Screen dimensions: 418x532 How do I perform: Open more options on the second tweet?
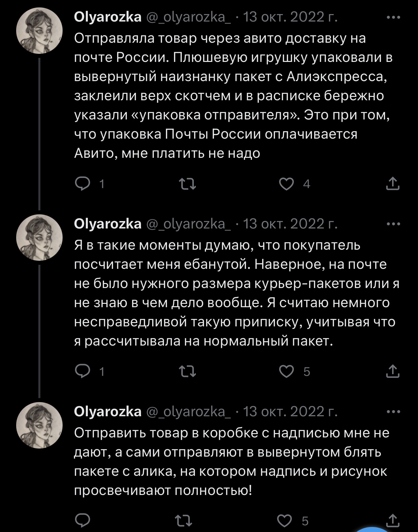(393, 224)
